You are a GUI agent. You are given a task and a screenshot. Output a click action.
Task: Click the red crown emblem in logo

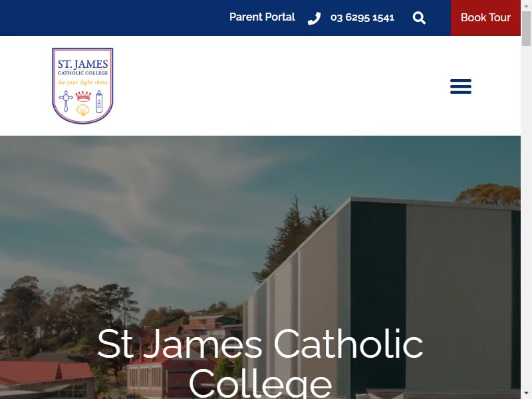(83, 96)
